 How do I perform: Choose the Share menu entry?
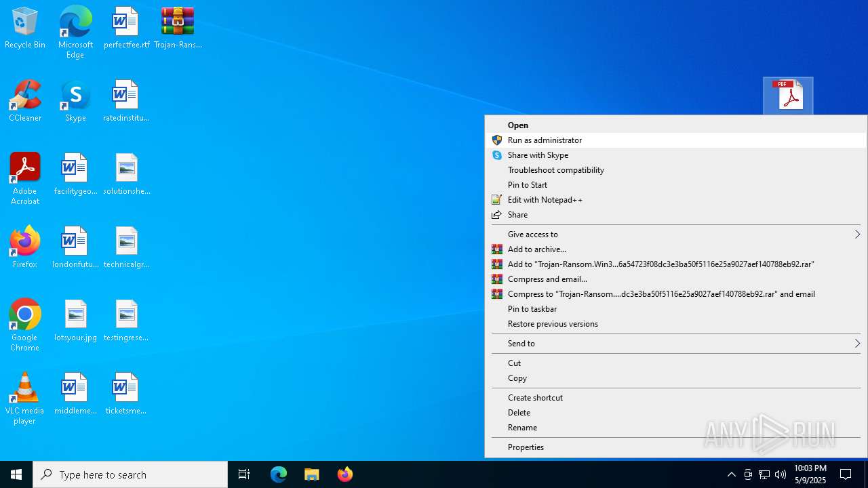[x=676, y=215]
